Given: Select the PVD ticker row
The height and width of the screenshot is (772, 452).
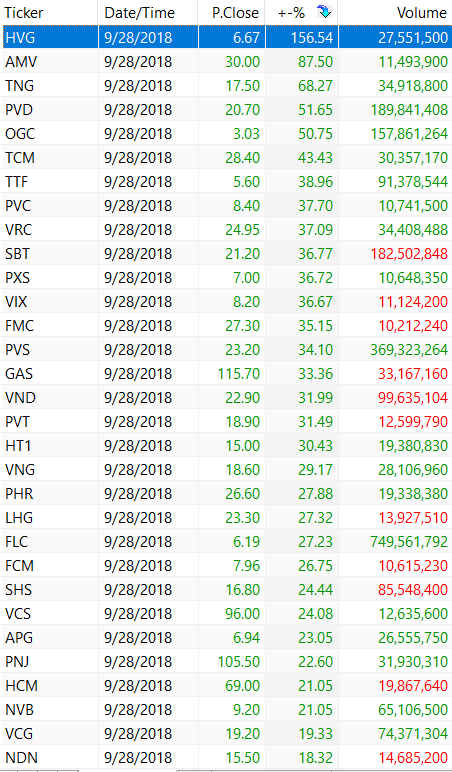Looking at the screenshot, I should point(226,109).
